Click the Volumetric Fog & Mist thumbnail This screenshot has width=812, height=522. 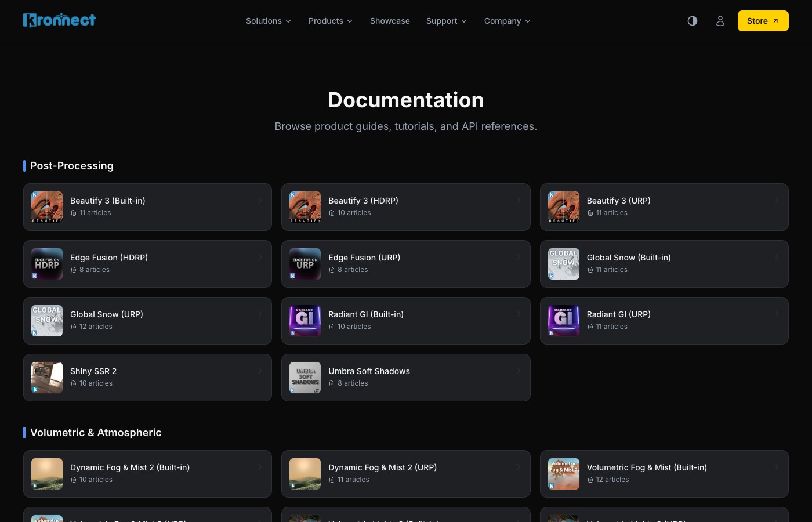pos(563,474)
